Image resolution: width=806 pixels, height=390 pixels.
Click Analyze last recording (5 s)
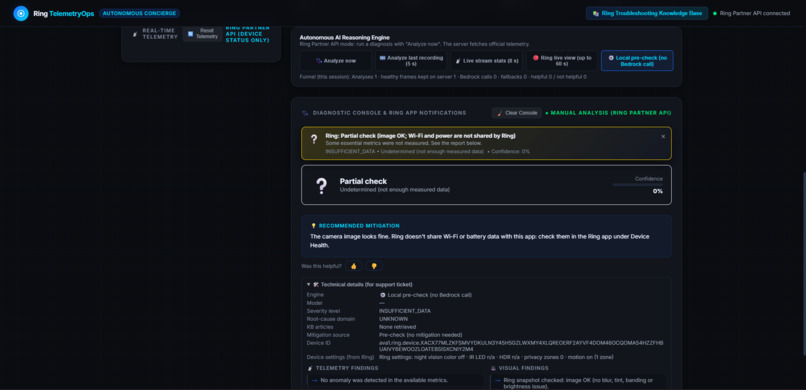pos(411,61)
